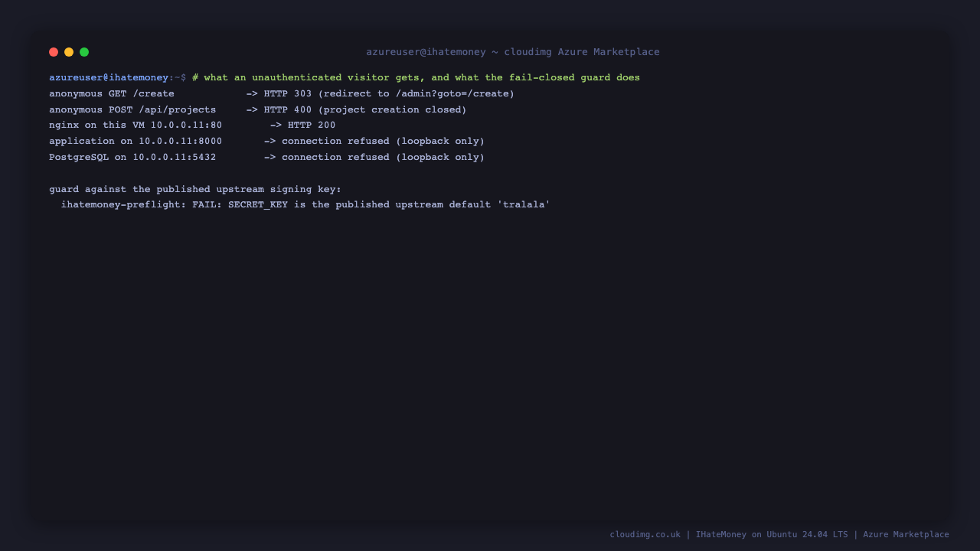This screenshot has height=551, width=980.
Task: Click the footer text 'cloudimg.co.uk'
Action: point(645,534)
